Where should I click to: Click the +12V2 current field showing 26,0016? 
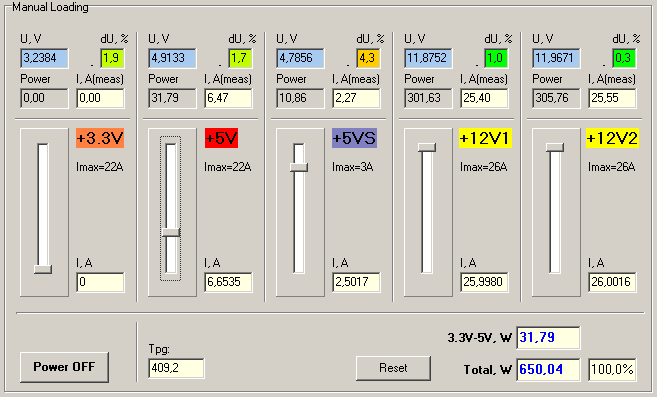[x=612, y=282]
